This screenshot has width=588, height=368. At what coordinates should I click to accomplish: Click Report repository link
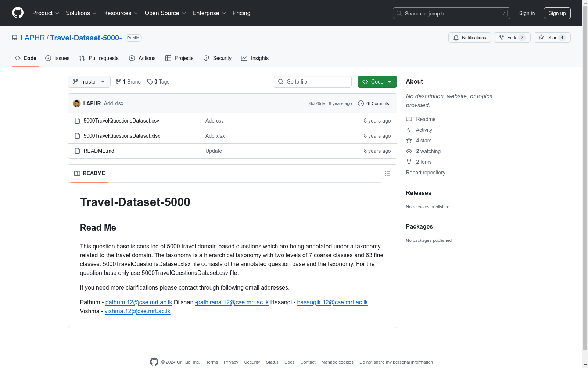(x=426, y=173)
